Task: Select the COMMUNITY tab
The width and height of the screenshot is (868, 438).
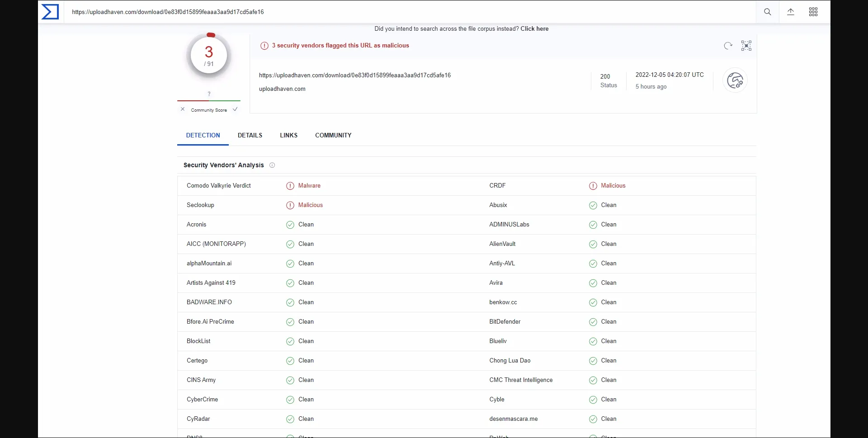Action: [x=333, y=135]
